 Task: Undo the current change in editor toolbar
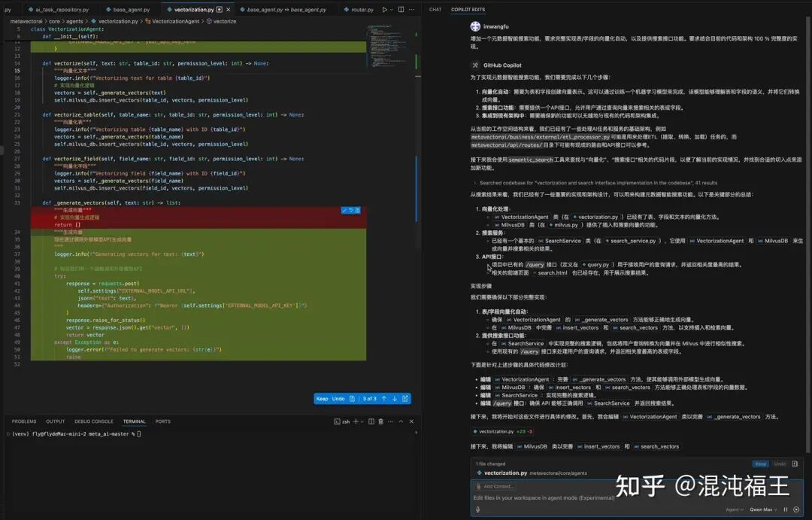[338, 399]
